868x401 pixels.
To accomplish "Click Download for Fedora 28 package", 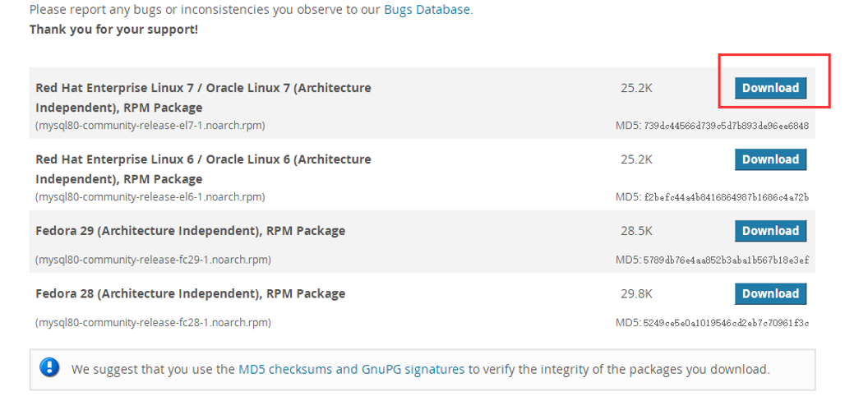I will [x=770, y=293].
